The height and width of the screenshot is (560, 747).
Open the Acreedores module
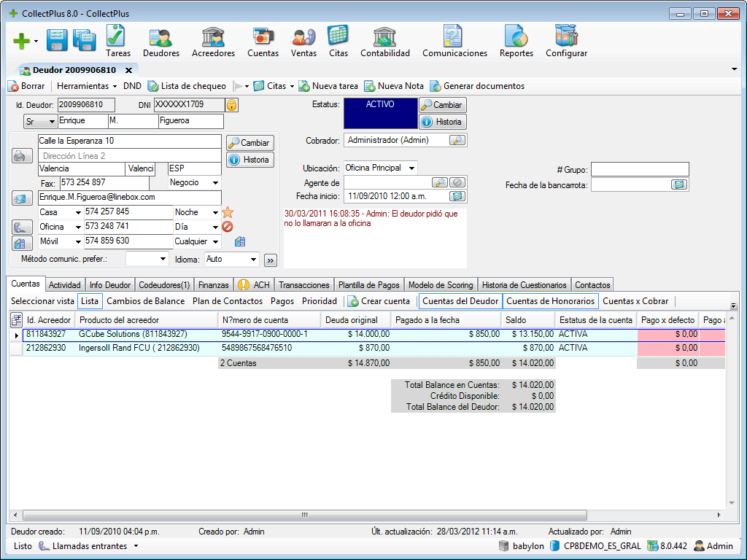tap(212, 40)
